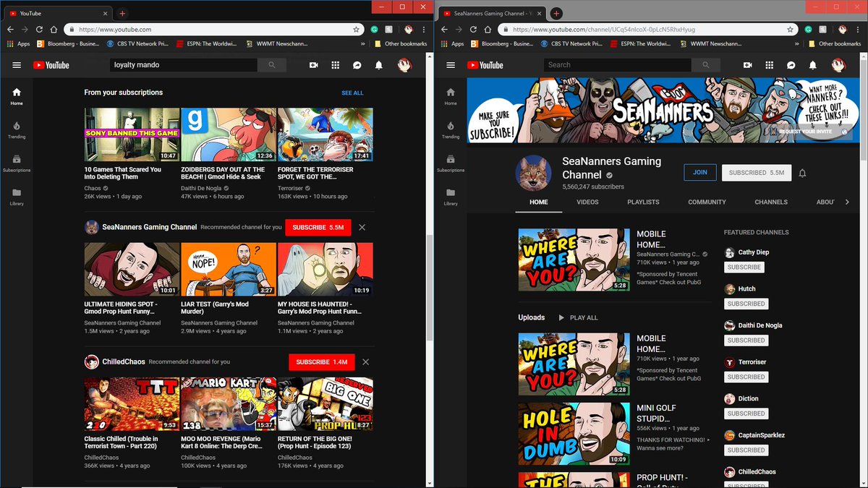Click search magnifier button in left window
868x488 pixels.
point(272,65)
